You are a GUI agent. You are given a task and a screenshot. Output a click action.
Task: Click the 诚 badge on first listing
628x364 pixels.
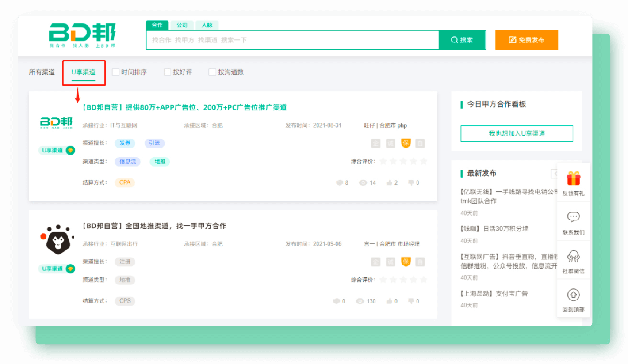pyautogui.click(x=391, y=143)
